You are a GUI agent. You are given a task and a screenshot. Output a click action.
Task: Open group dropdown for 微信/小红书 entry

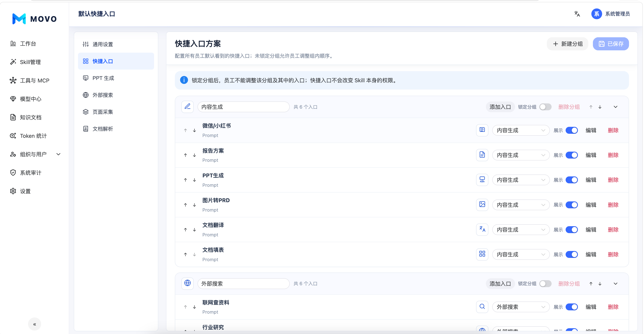[x=521, y=130]
